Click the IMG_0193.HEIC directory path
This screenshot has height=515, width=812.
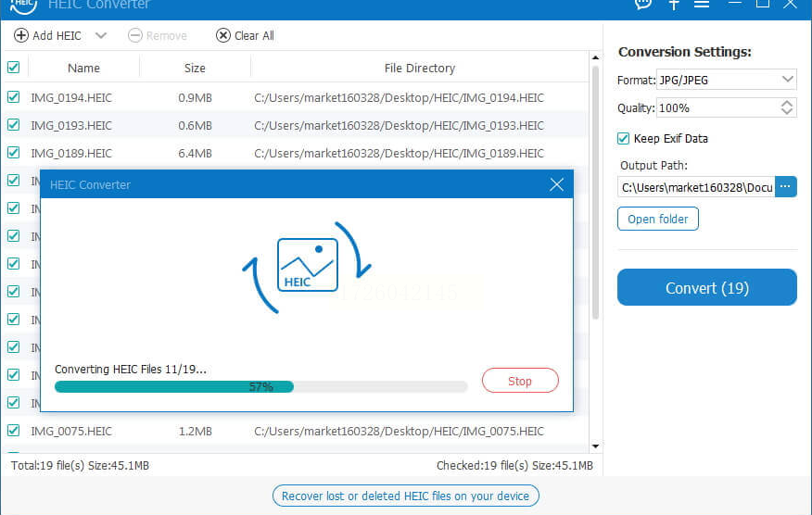pos(399,126)
